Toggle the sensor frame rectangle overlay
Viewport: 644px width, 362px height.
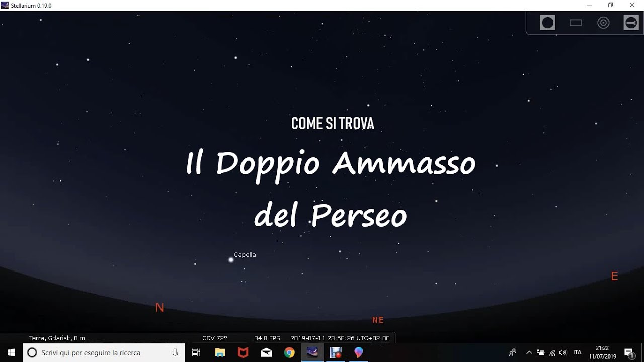pyautogui.click(x=576, y=23)
